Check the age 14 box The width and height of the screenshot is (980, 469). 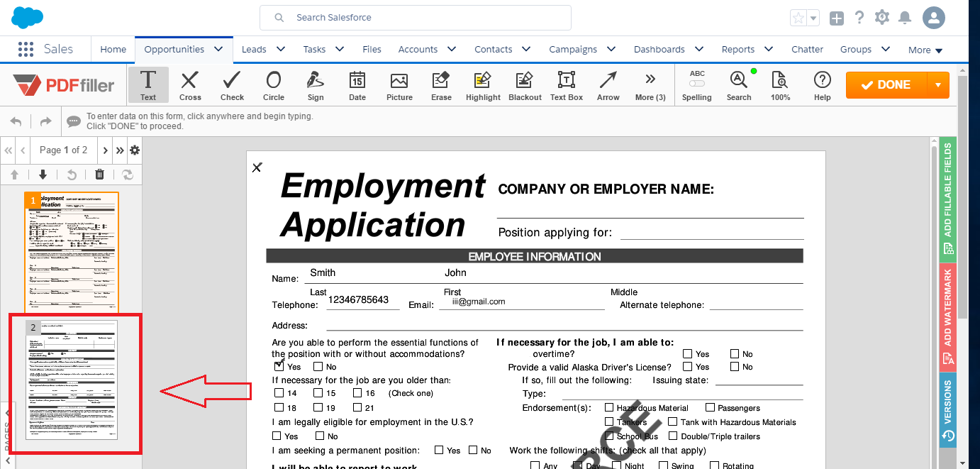point(279,393)
